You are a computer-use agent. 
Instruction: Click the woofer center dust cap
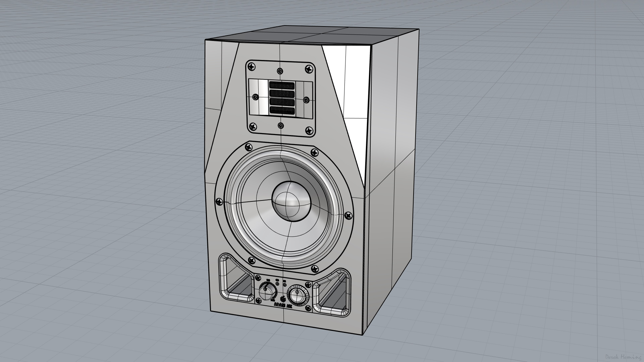pos(291,201)
